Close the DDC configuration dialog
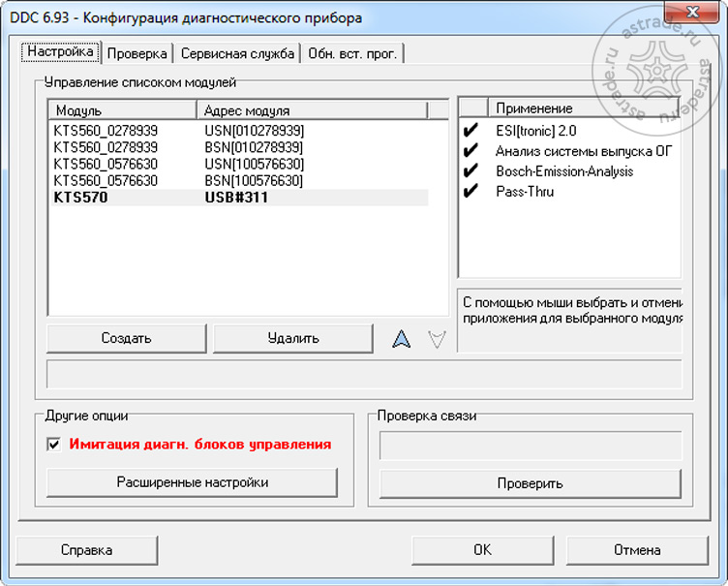 (x=692, y=12)
